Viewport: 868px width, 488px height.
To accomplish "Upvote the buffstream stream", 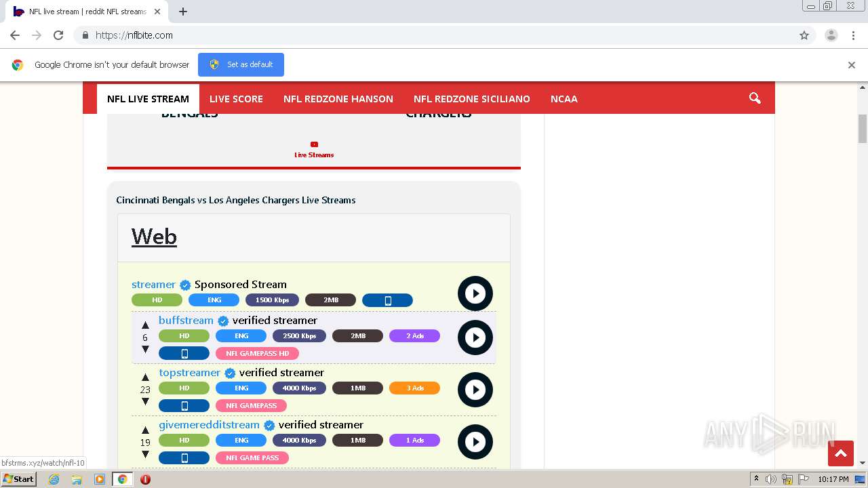I will tap(145, 325).
